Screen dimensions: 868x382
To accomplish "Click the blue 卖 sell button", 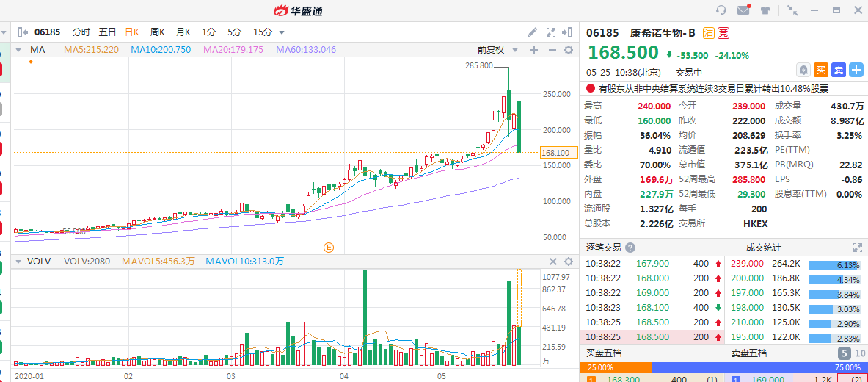I will pyautogui.click(x=838, y=70).
